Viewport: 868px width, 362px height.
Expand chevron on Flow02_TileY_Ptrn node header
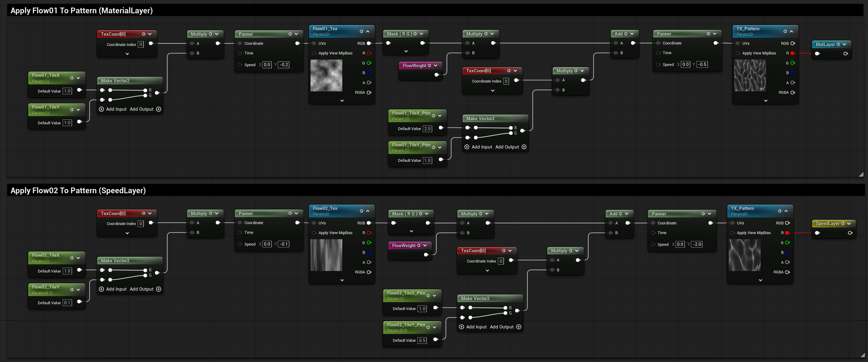[x=435, y=327]
